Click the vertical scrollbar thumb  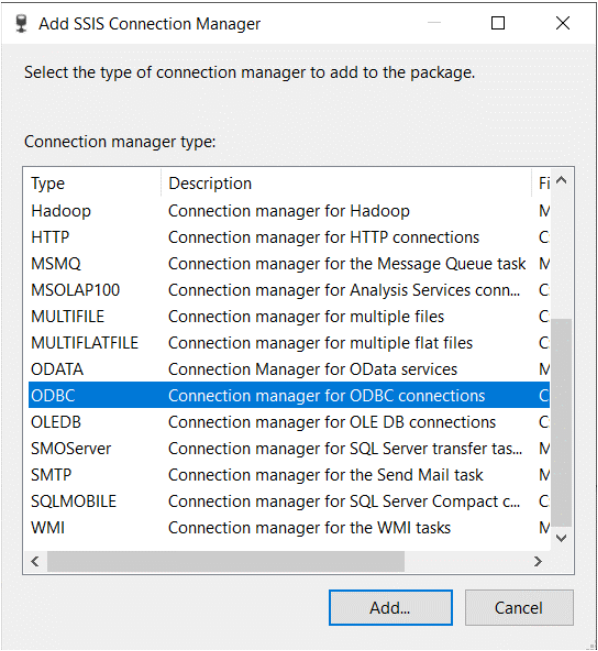click(x=561, y=423)
